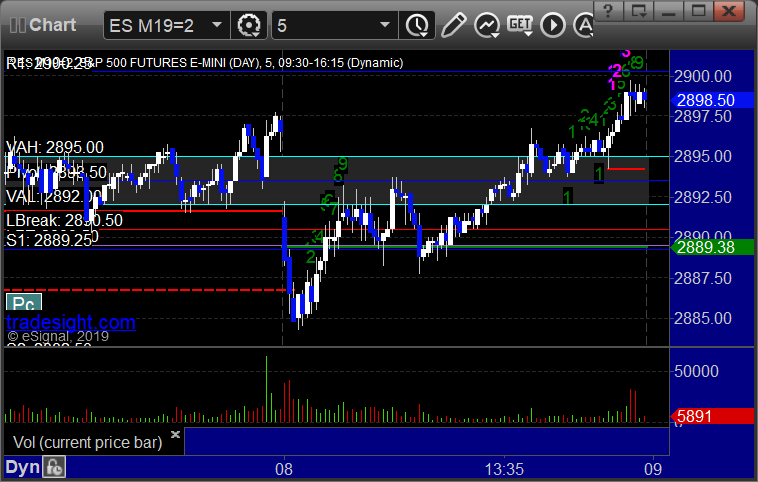The width and height of the screenshot is (758, 482).
Task: Open the time template clock icon
Action: click(417, 25)
